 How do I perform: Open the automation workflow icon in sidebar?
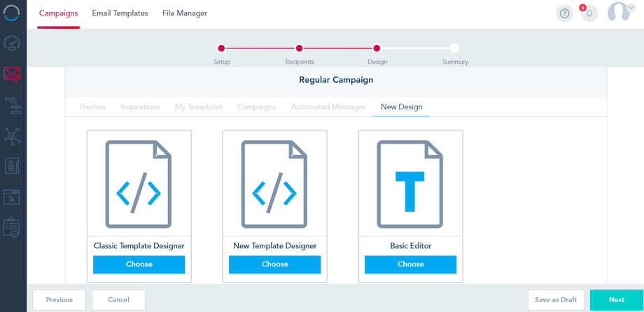(13, 105)
